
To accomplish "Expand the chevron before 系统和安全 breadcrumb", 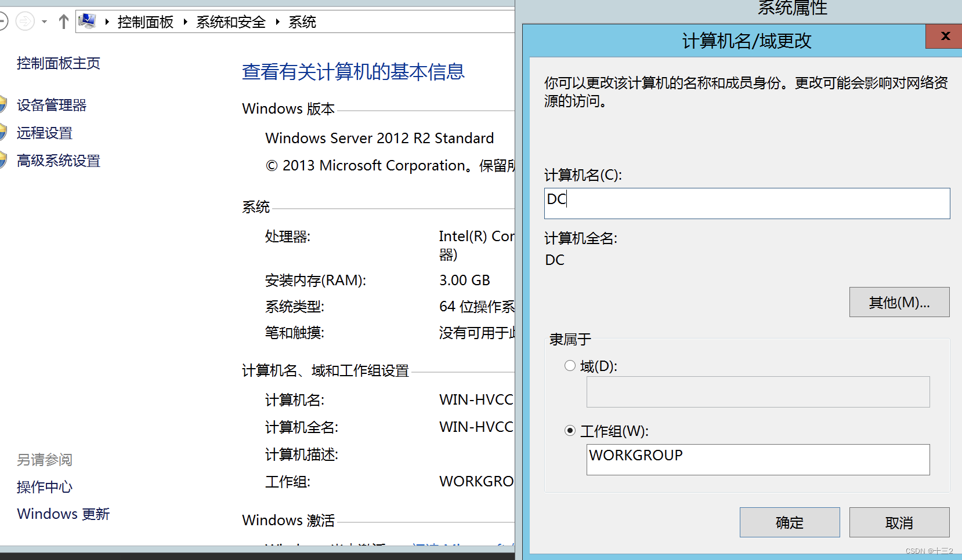I will coord(186,22).
